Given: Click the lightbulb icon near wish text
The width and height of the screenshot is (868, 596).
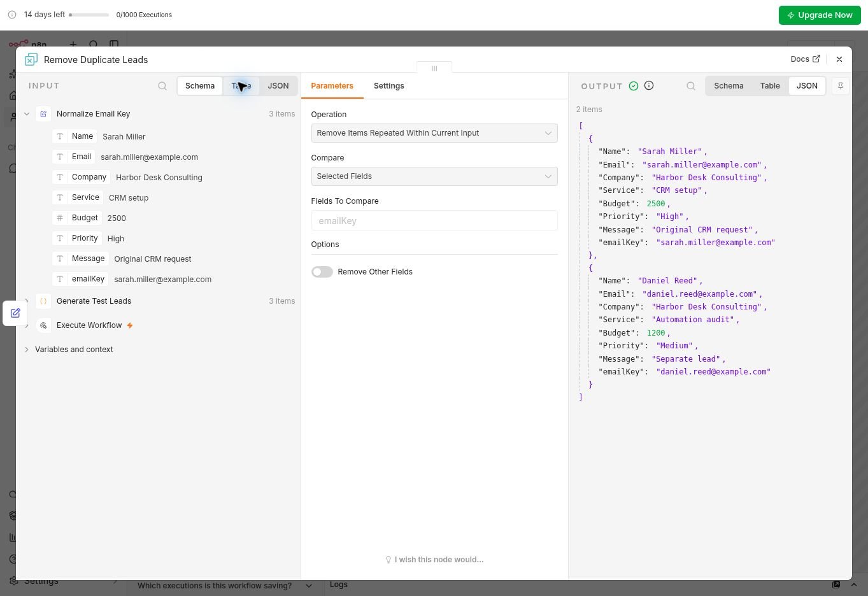Looking at the screenshot, I should [x=388, y=560].
